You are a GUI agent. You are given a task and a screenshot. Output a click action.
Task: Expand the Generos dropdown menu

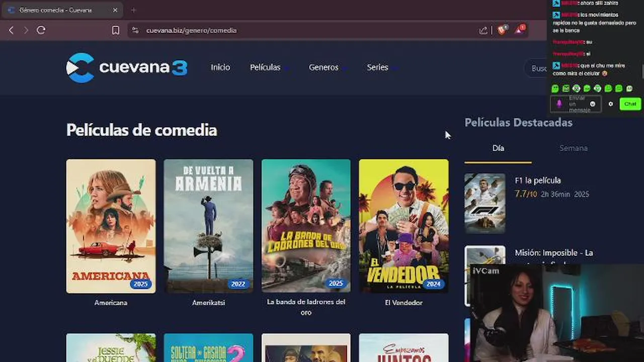(x=328, y=67)
